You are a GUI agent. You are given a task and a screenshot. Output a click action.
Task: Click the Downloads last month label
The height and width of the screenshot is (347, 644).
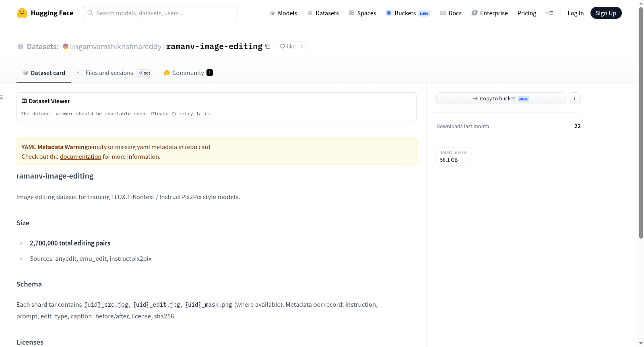click(463, 126)
